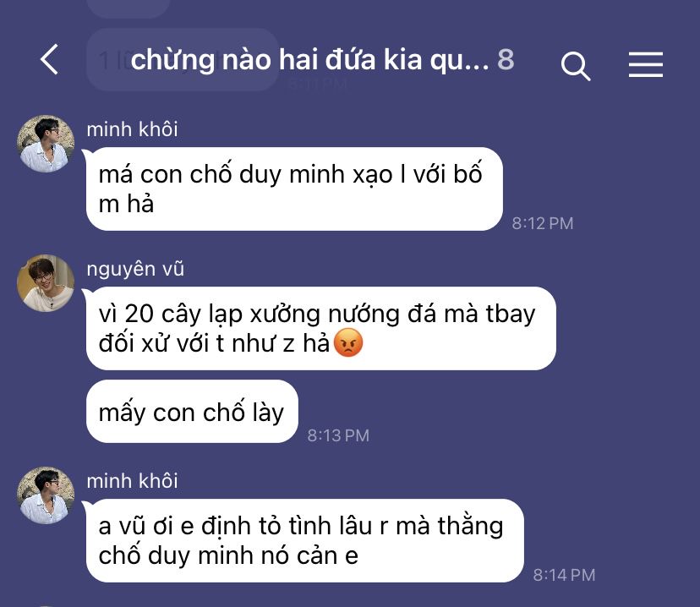Tap the faded message bubble behind header
Image resolution: width=700 pixels, height=607 pixels.
(183, 59)
